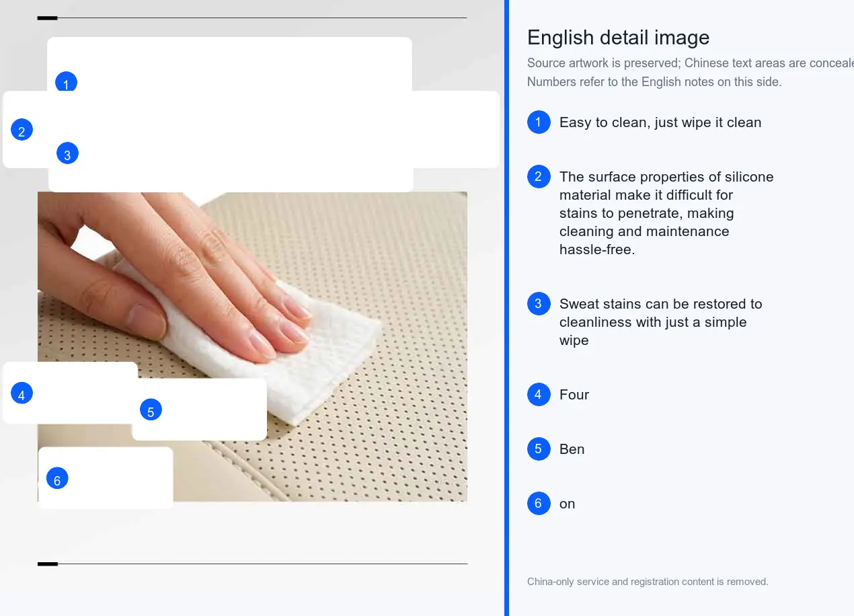Click the blue vertical panel divider

click(506, 308)
